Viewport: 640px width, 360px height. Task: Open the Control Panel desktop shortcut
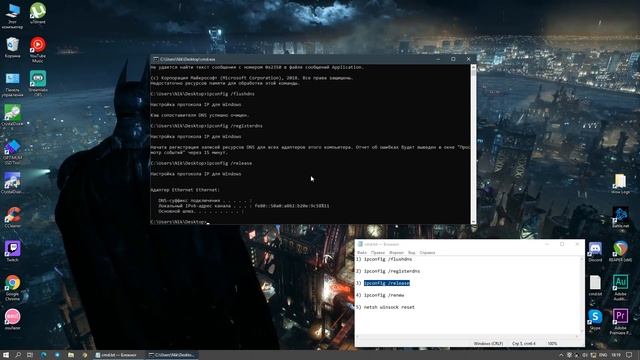12,84
